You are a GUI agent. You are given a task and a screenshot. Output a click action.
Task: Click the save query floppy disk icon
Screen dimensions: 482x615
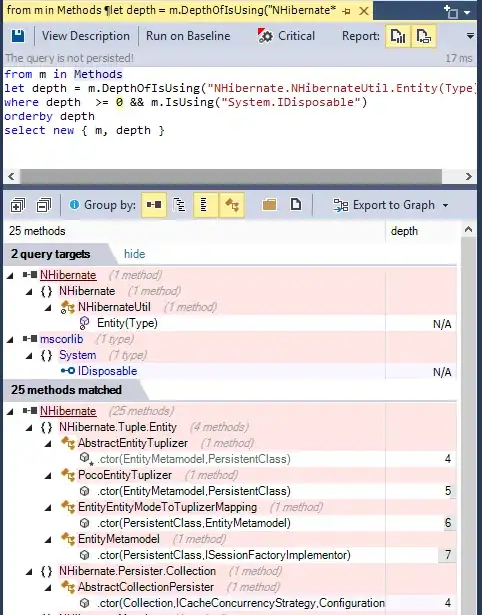click(18, 36)
